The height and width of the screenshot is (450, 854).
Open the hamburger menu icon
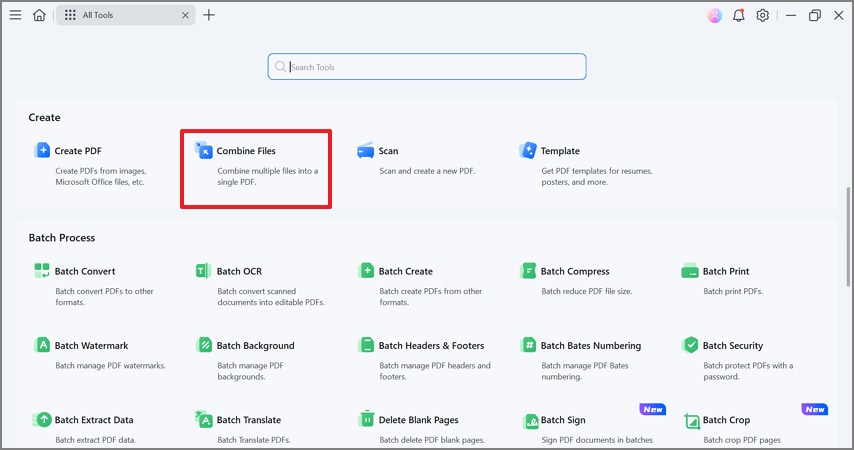[x=15, y=15]
